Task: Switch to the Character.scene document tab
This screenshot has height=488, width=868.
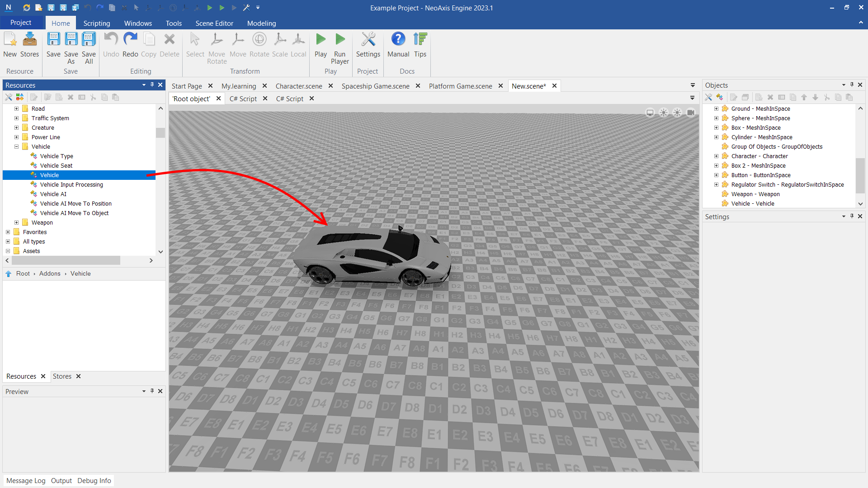Action: coord(299,86)
